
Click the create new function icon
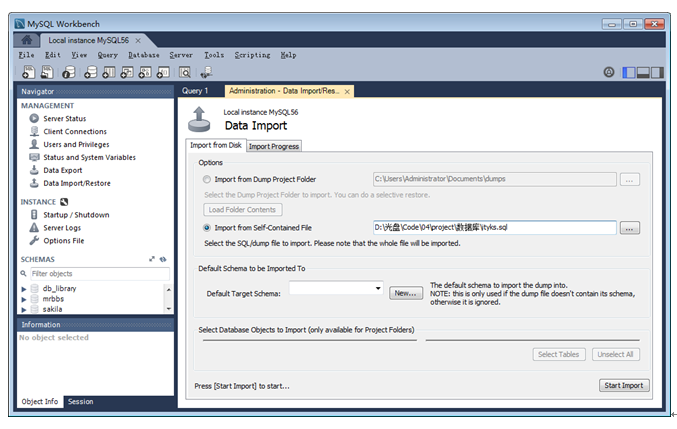(163, 73)
